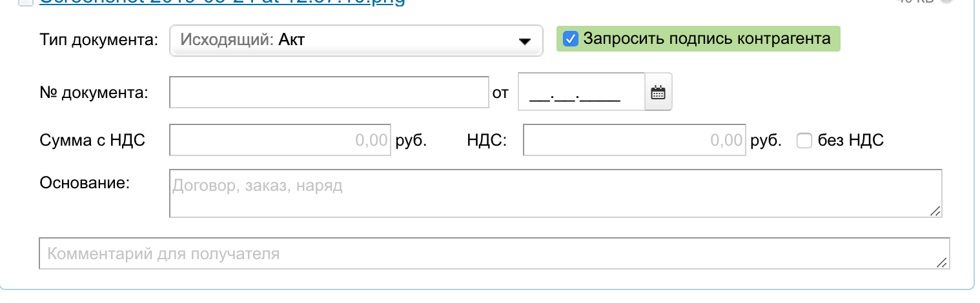Screen dimensions: 980x303
Task: Tick the checkbox beside the Screenshot file
Action: pos(25,3)
